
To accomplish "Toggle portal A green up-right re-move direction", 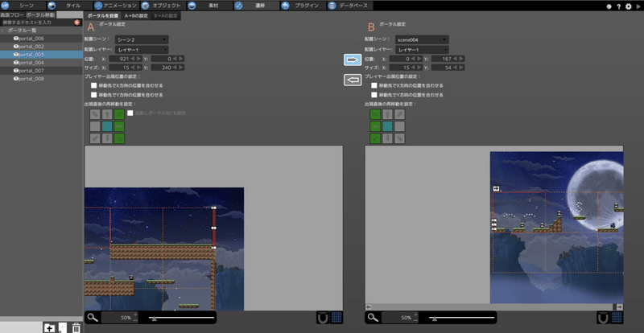I will coord(119,114).
